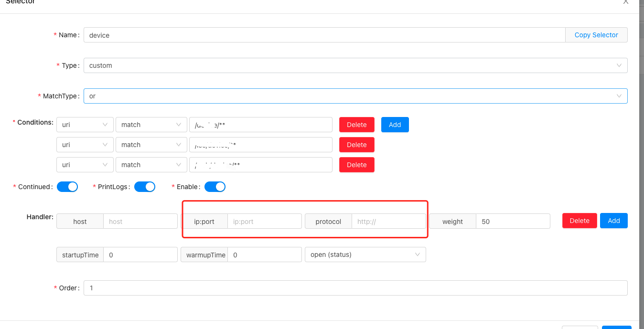The width and height of the screenshot is (644, 329).
Task: Close the Selector dialog with X
Action: (x=626, y=2)
